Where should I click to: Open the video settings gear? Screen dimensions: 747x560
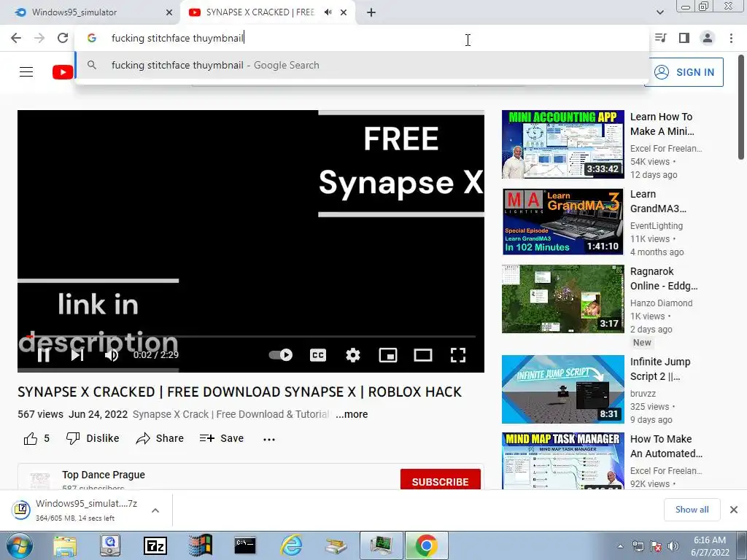click(353, 355)
